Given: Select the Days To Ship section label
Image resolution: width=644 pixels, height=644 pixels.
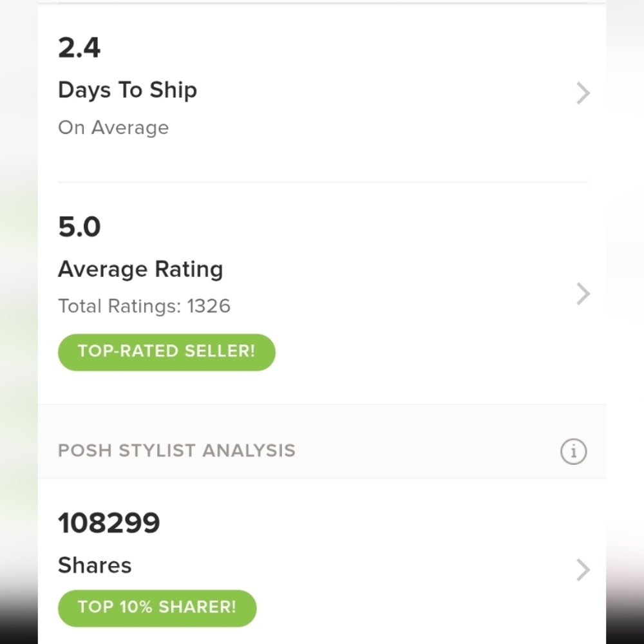Looking at the screenshot, I should click(x=127, y=90).
